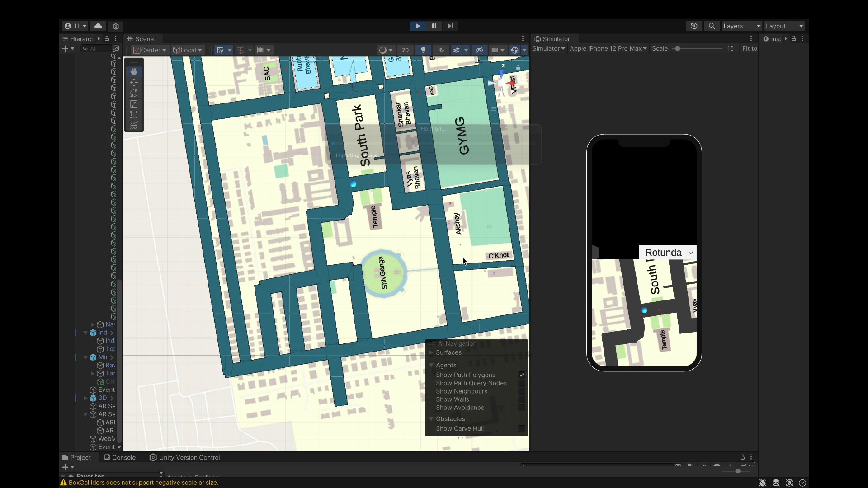Image resolution: width=868 pixels, height=488 pixels.
Task: Switch to the Console tab
Action: (120, 457)
